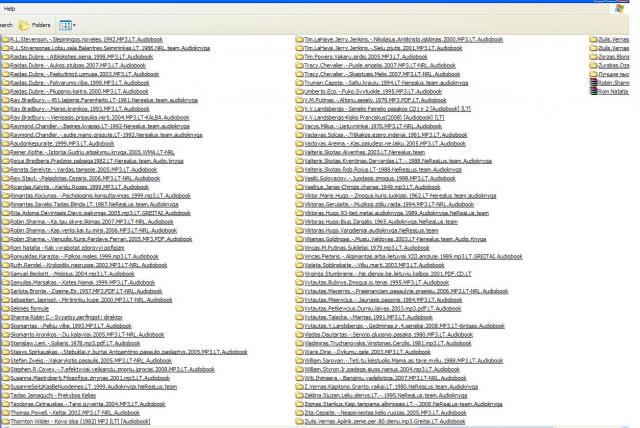Select the Truman Capote folder icon

(x=299, y=80)
